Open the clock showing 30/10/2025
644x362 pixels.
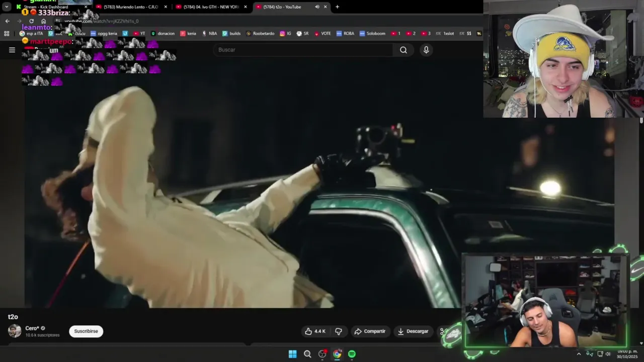[627, 354]
